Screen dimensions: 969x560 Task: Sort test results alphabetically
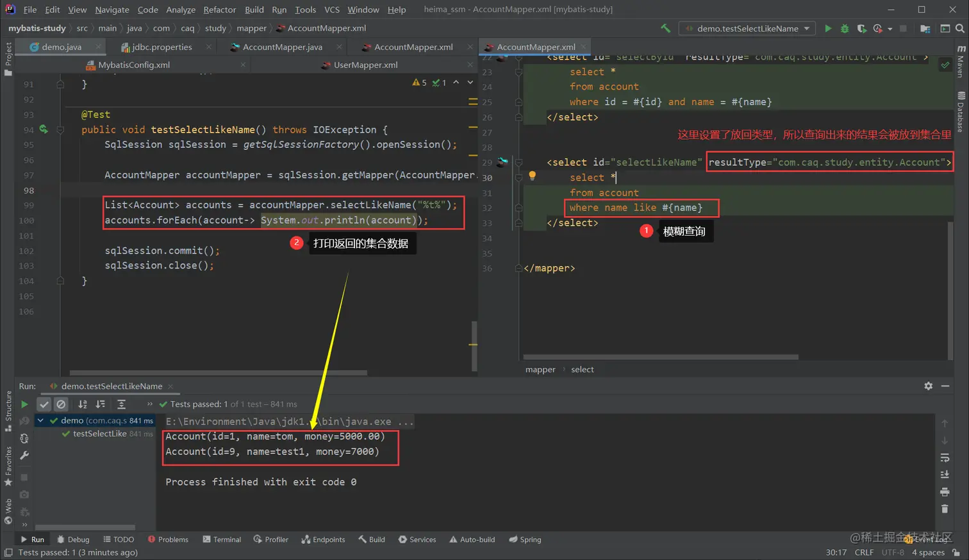(x=83, y=404)
